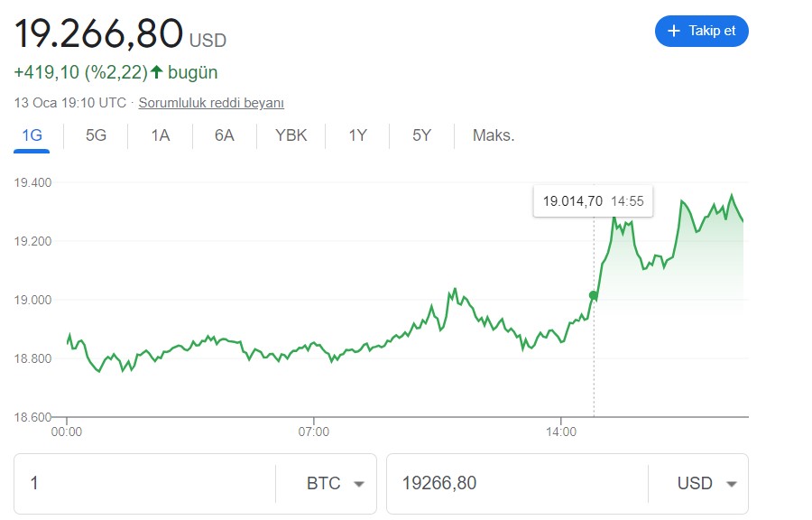Select the 6A range
Screen dimensions: 812x520
point(224,134)
